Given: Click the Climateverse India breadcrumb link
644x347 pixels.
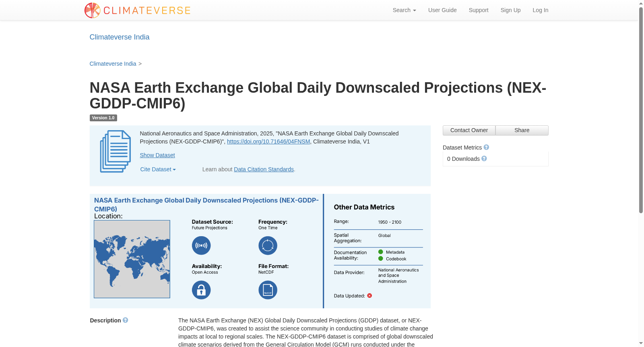Looking at the screenshot, I should [113, 64].
